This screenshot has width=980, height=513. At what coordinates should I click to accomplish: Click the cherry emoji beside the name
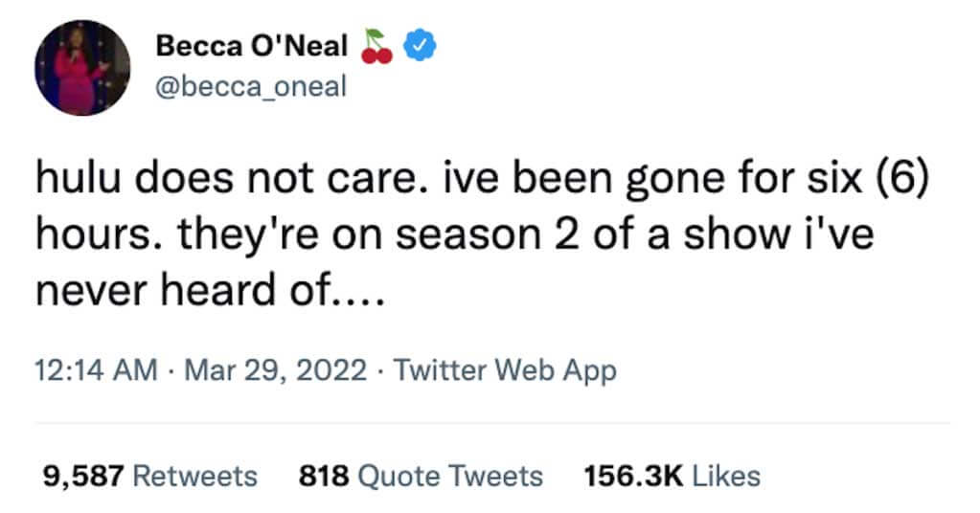click(x=376, y=46)
